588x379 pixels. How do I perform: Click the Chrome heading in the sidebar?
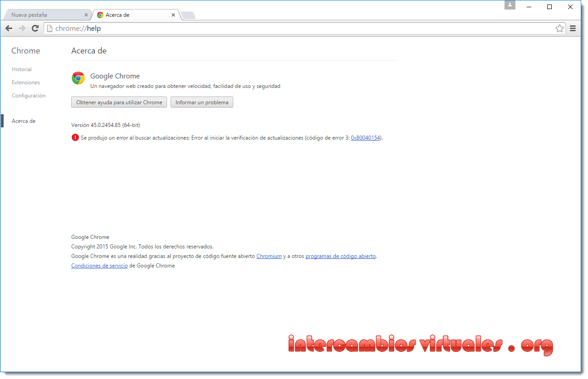coord(25,51)
